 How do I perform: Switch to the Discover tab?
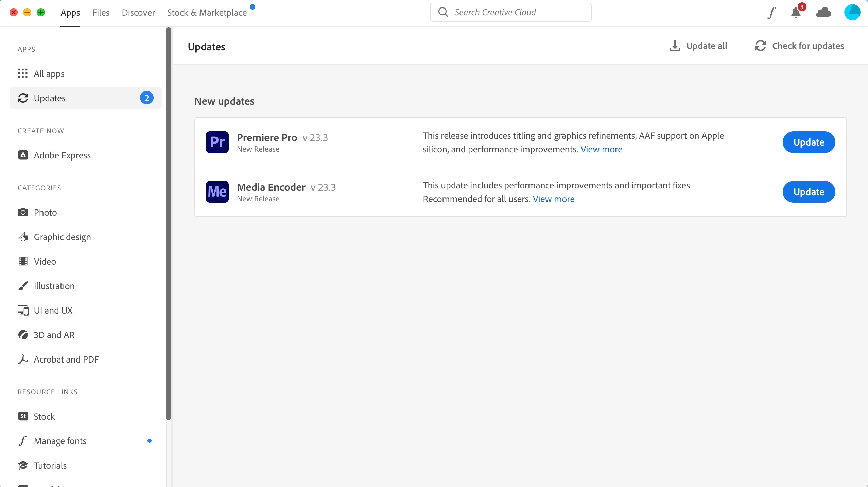(x=138, y=13)
